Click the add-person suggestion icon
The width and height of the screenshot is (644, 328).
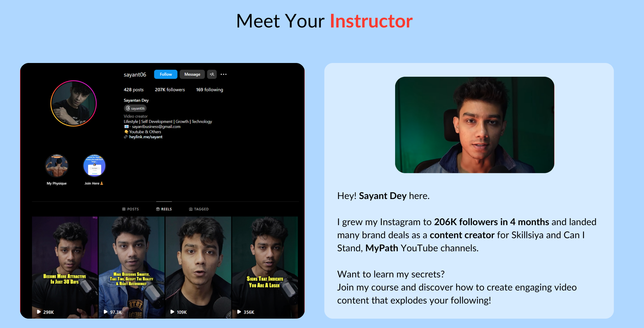[x=212, y=74]
